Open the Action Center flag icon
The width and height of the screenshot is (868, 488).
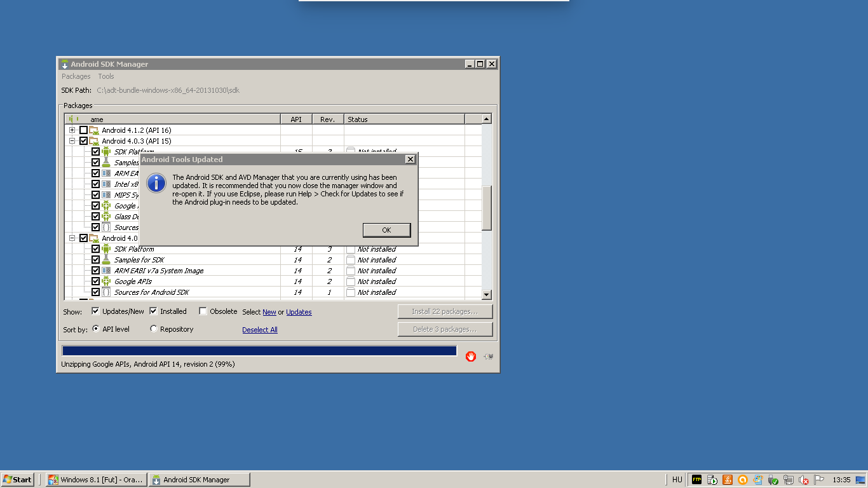819,480
